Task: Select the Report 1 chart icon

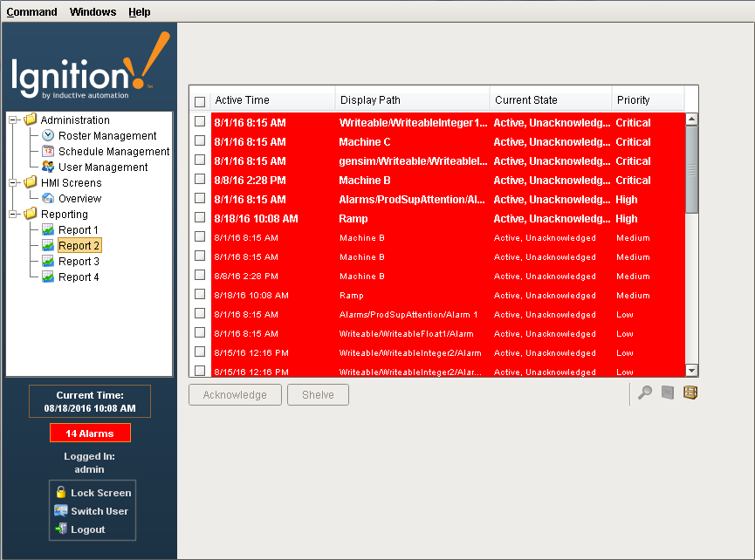Action: [x=46, y=229]
